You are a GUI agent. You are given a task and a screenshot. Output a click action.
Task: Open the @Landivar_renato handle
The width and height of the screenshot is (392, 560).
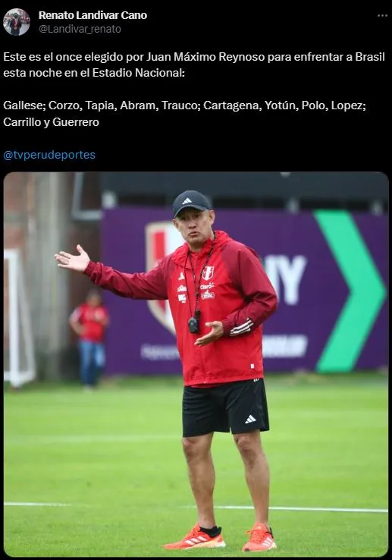tap(80, 29)
